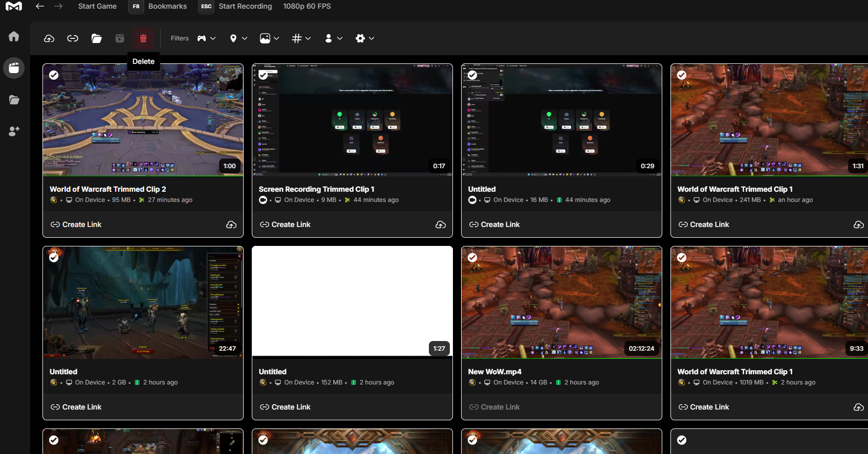
Task: Click the red Delete trash icon
Action: point(143,38)
